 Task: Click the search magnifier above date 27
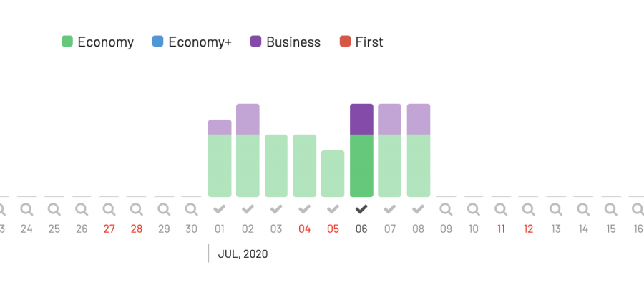click(x=109, y=209)
